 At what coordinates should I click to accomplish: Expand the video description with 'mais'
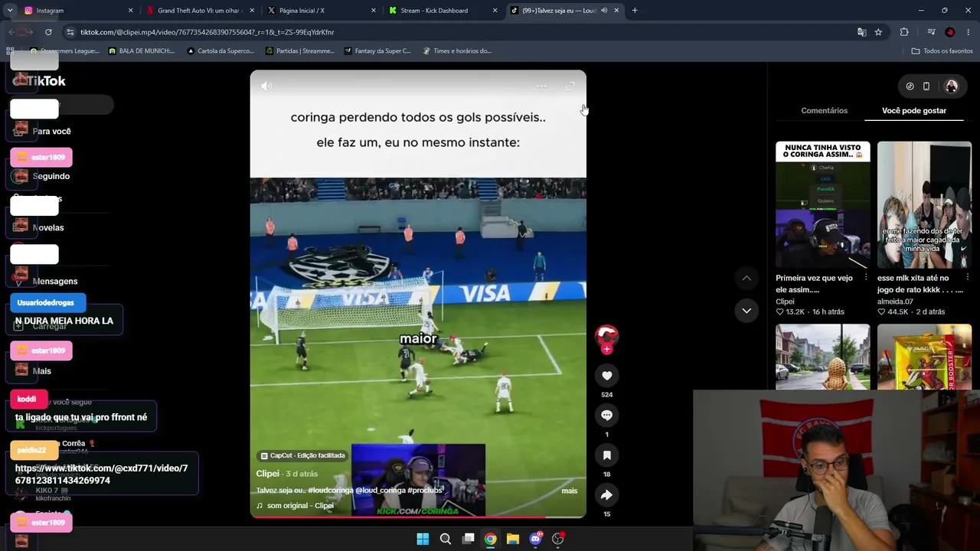[569, 491]
